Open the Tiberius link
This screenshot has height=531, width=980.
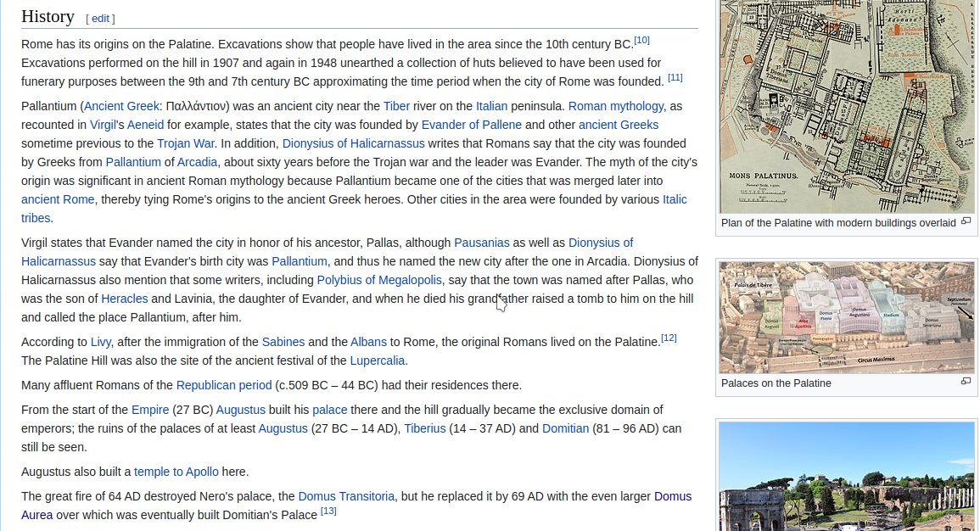coord(424,429)
